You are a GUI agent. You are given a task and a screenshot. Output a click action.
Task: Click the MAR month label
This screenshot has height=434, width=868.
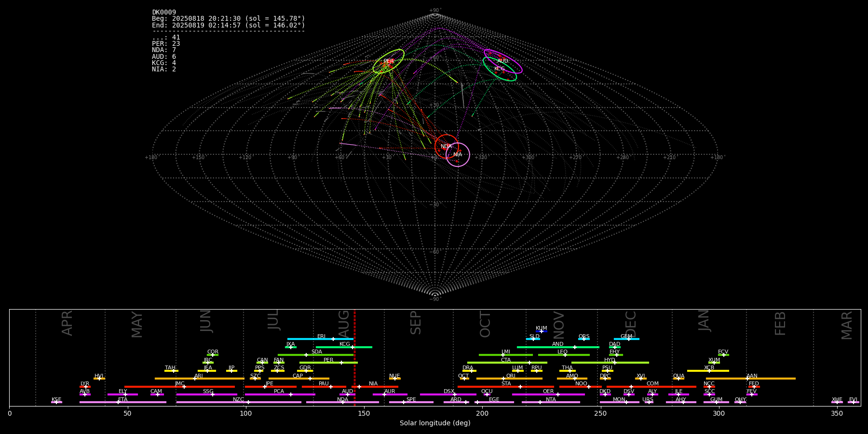click(x=847, y=325)
